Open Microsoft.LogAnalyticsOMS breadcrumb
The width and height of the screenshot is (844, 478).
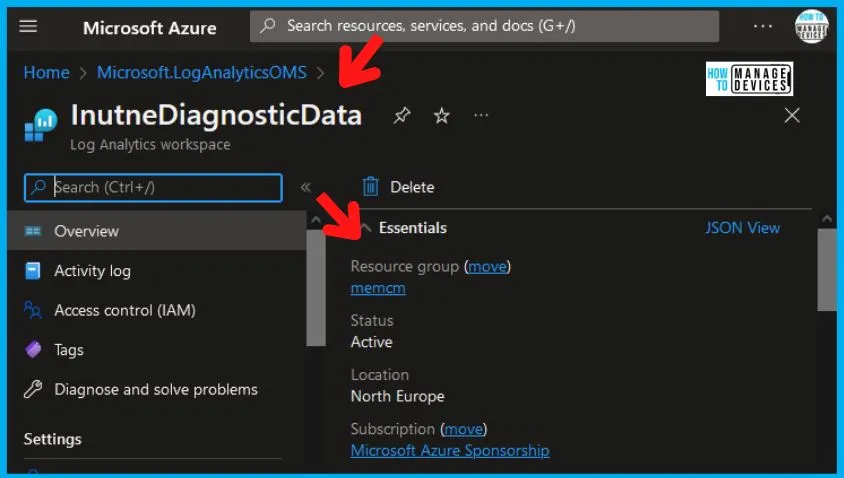[202, 72]
